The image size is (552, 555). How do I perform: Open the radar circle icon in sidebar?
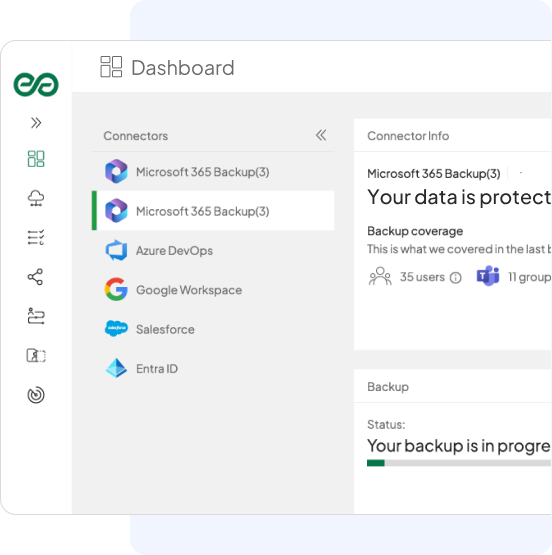tap(36, 395)
